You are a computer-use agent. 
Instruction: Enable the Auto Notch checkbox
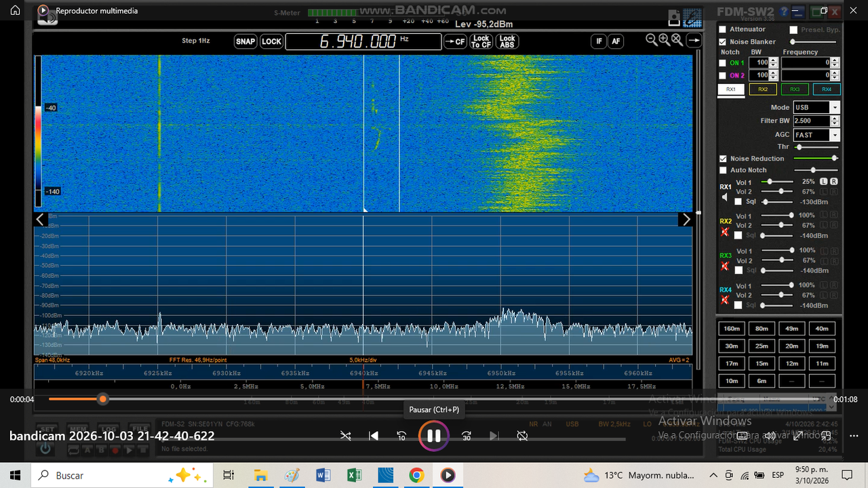coord(723,170)
